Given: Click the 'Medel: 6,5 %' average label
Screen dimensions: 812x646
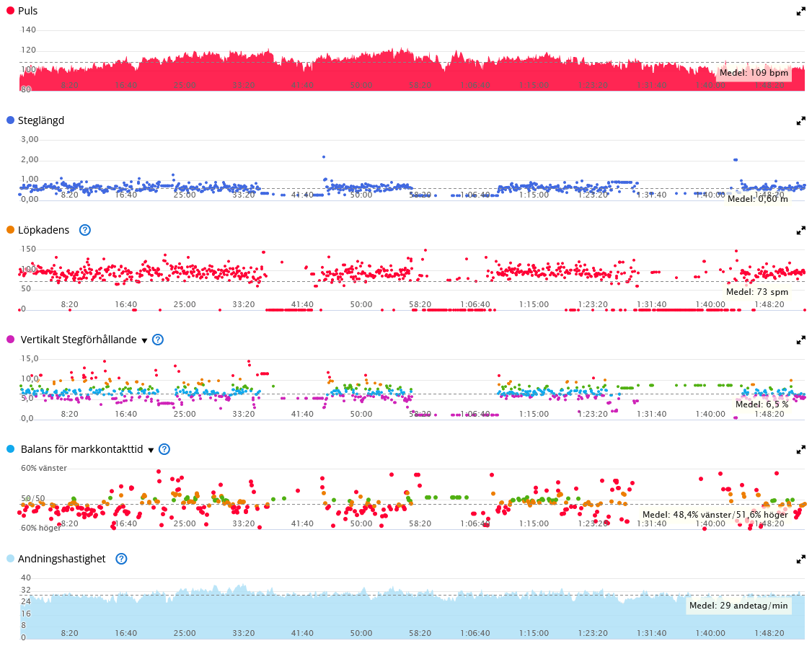Looking at the screenshot, I should click(762, 404).
